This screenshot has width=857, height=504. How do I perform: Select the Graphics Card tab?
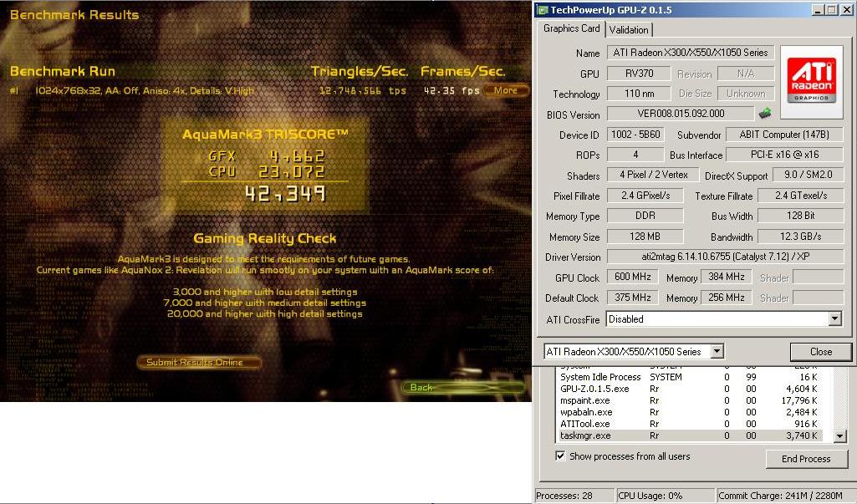[x=571, y=28]
